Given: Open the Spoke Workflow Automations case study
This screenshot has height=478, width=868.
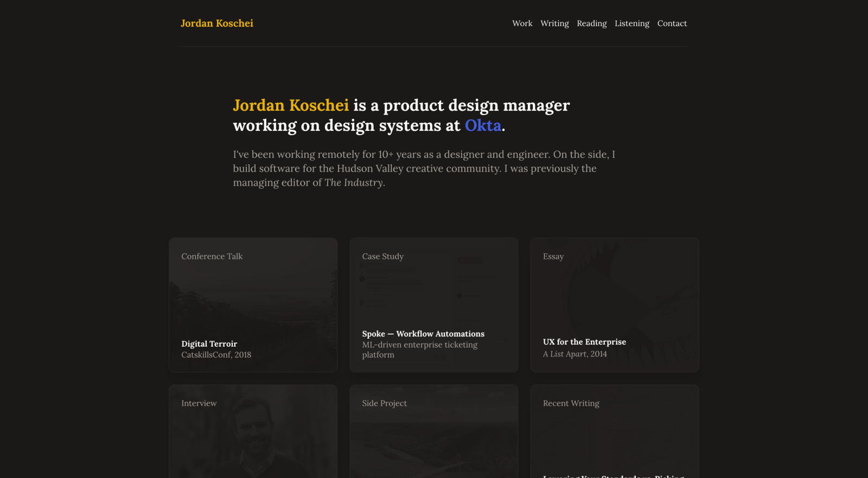Looking at the screenshot, I should coord(434,305).
